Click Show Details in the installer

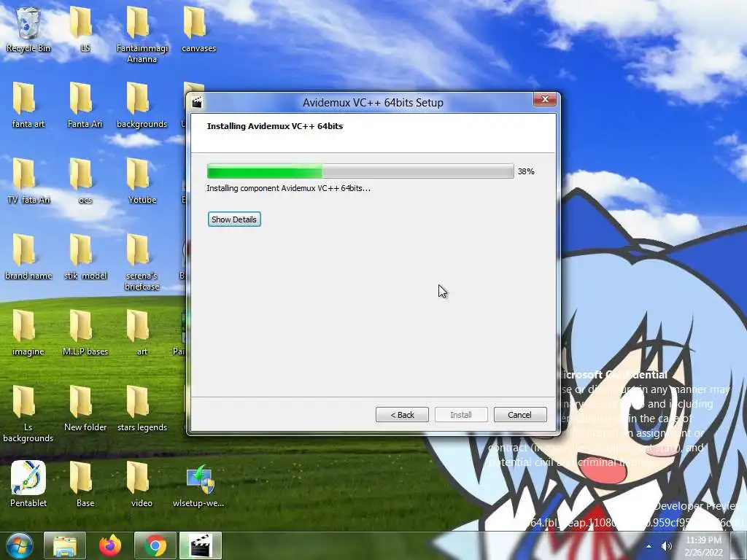pos(234,219)
